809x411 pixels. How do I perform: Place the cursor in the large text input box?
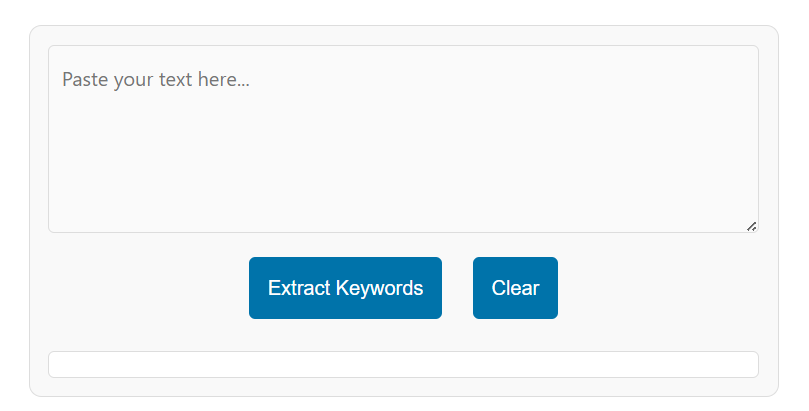coord(403,139)
